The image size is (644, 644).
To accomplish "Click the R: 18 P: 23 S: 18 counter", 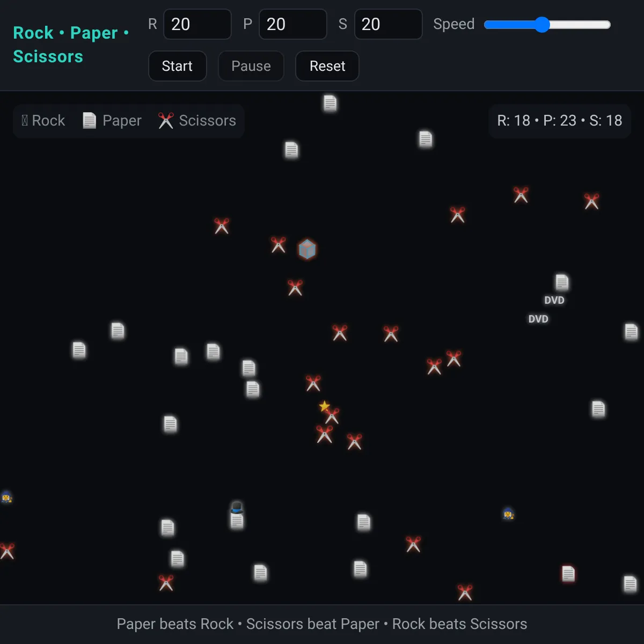I will pyautogui.click(x=559, y=121).
